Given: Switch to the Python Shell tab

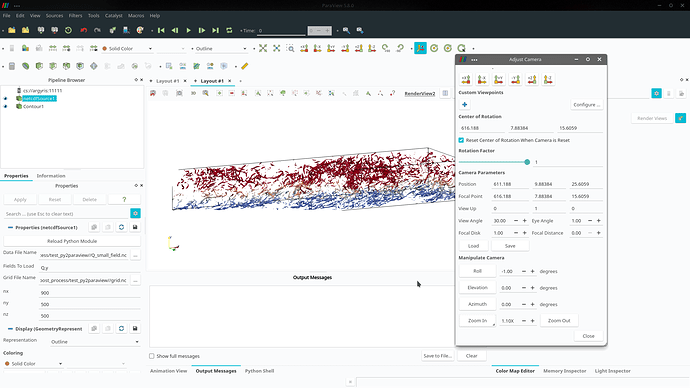Looking at the screenshot, I should (260, 371).
